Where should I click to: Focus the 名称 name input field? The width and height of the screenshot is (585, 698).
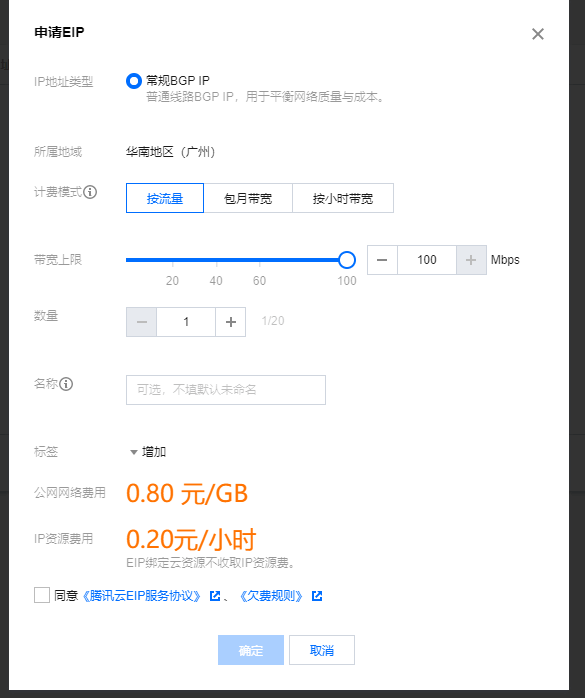(226, 390)
